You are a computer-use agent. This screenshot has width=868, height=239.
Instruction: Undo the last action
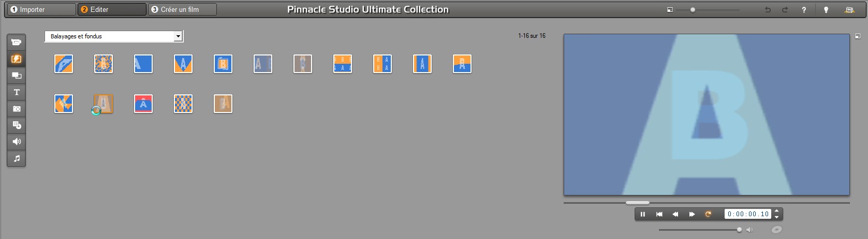coord(768,10)
